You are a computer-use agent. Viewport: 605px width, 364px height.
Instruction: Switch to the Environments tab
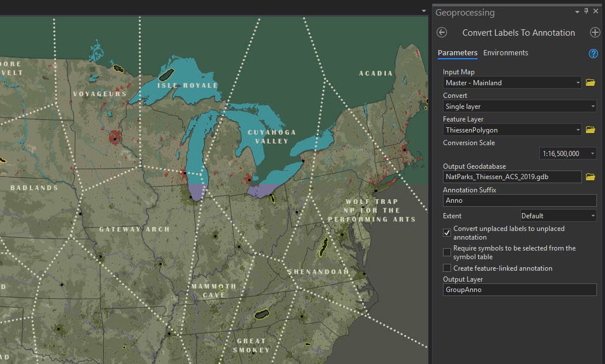(505, 53)
